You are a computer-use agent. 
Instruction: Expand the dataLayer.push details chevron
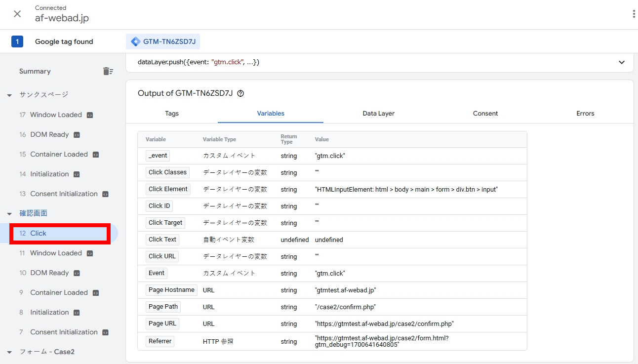point(622,62)
